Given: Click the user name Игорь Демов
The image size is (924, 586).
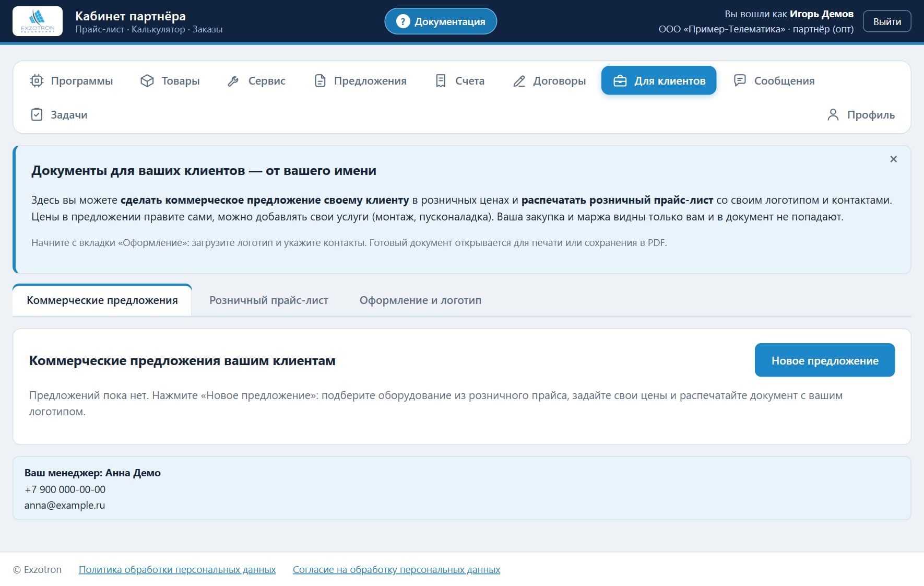Looking at the screenshot, I should (x=821, y=14).
